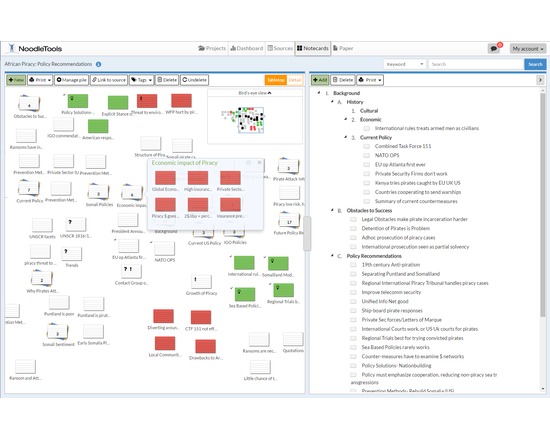Check Sea Based Policies rarely works checkbox
Viewport: 550px width, 440px height.
click(x=353, y=347)
